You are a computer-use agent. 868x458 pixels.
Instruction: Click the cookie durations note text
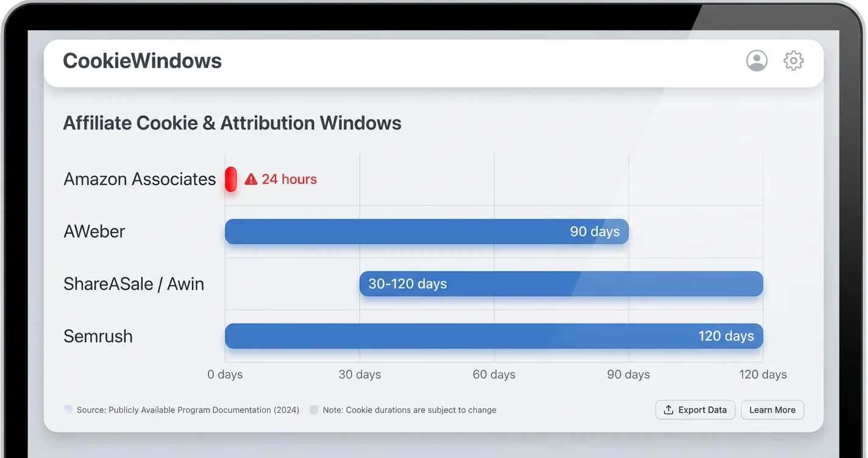tap(410, 410)
